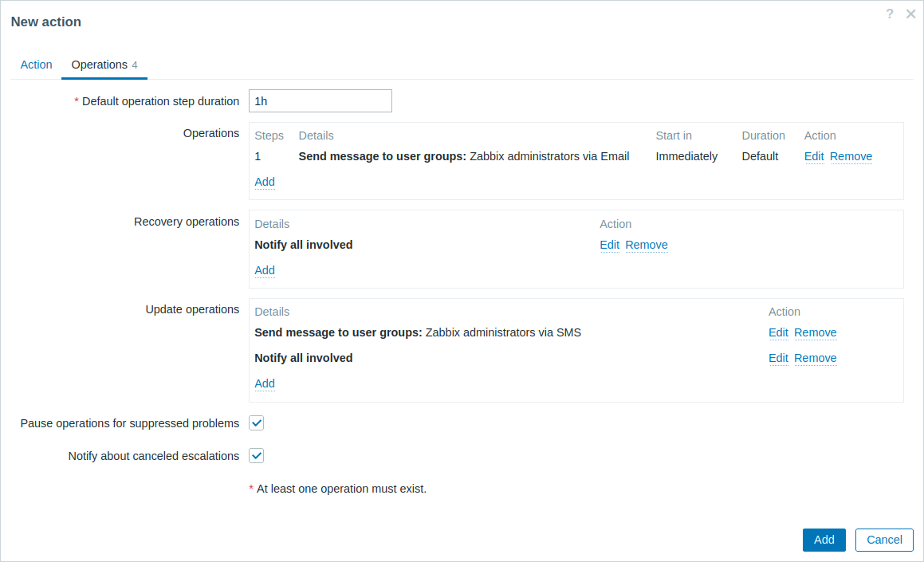Remove the recovery Notify all involved operation
The width and height of the screenshot is (924, 562).
pyautogui.click(x=647, y=245)
